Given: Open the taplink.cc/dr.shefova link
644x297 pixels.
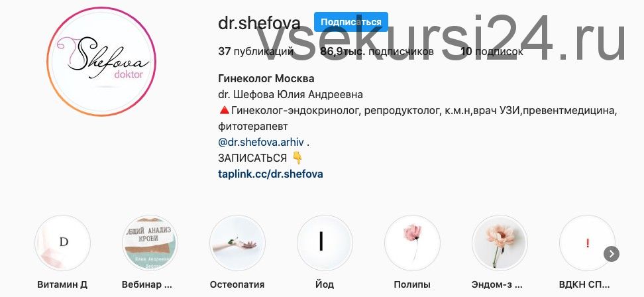Looking at the screenshot, I should point(270,174).
